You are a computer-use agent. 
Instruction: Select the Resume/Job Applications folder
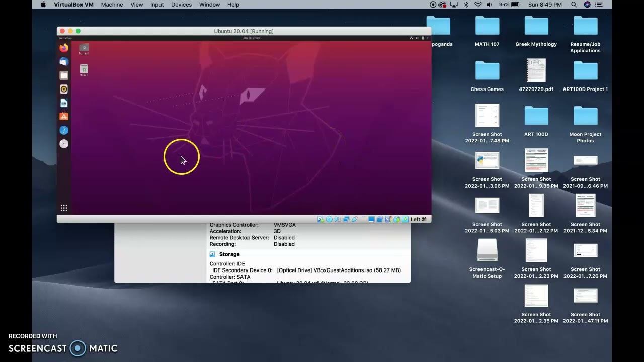pyautogui.click(x=585, y=34)
